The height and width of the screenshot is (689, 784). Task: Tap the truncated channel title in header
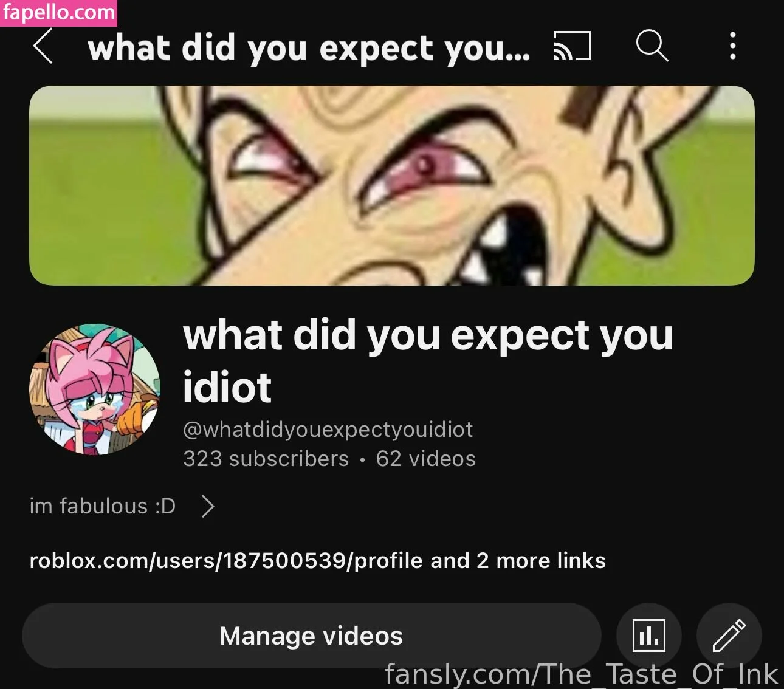[309, 47]
